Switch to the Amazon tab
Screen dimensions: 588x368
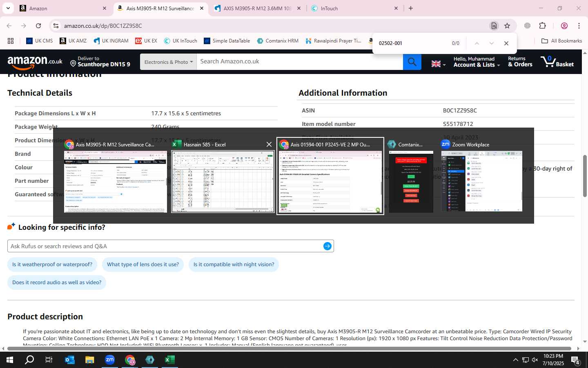tap(62, 8)
